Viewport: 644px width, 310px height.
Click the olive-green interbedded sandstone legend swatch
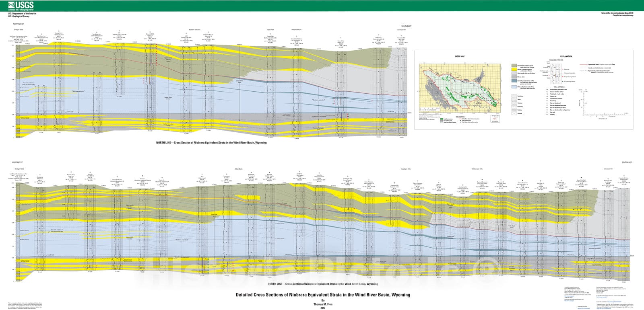coord(514,66)
